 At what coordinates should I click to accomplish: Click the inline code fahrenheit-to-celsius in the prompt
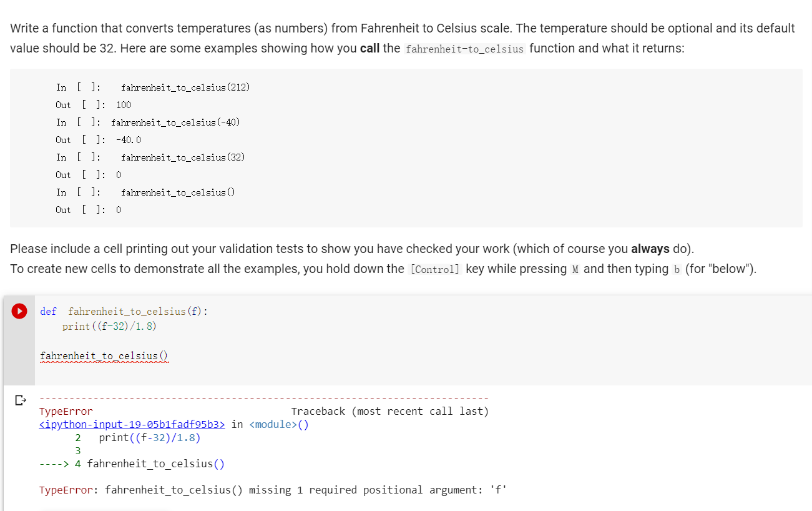tap(464, 49)
